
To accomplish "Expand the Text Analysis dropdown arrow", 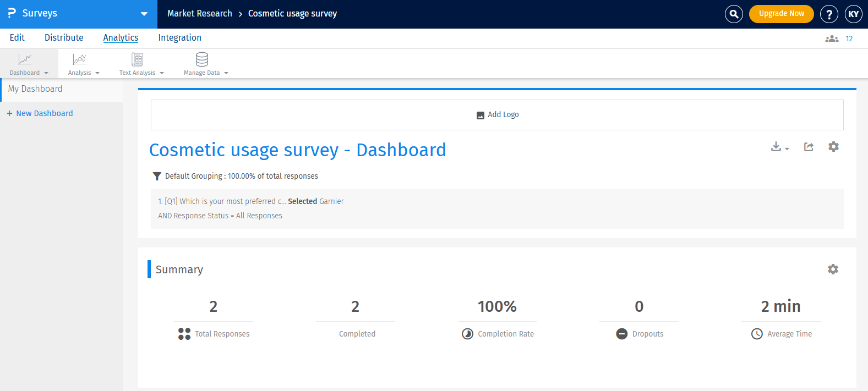I will pos(162,73).
